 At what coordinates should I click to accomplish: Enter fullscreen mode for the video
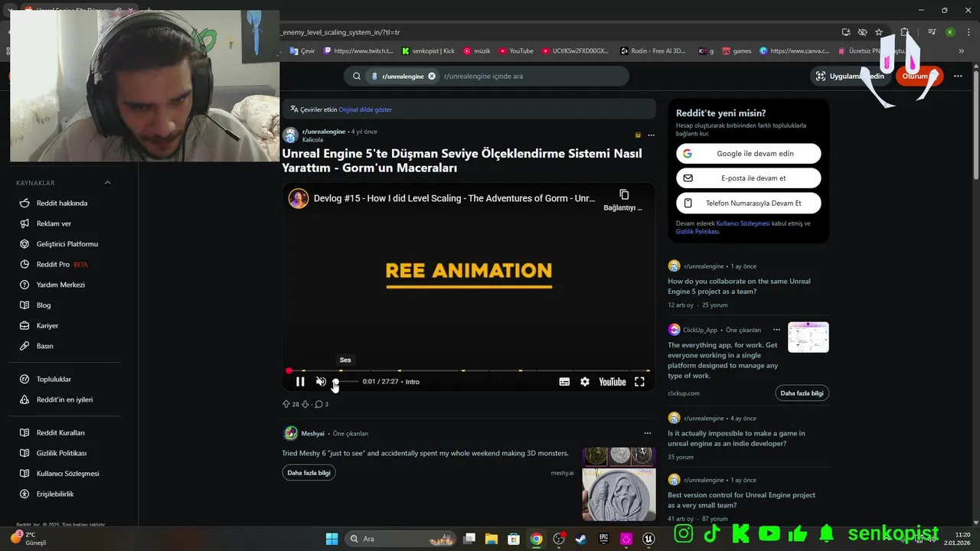coord(639,382)
